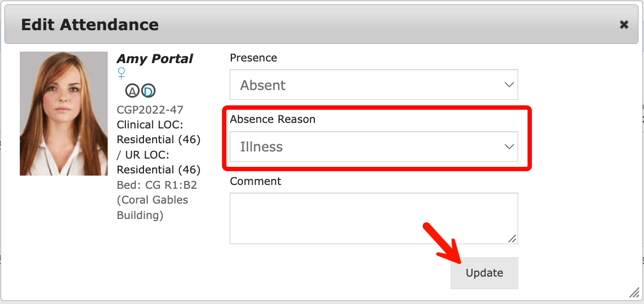Click the circled A badge icon
Screen dimensions: 644x304
pyautogui.click(x=132, y=91)
